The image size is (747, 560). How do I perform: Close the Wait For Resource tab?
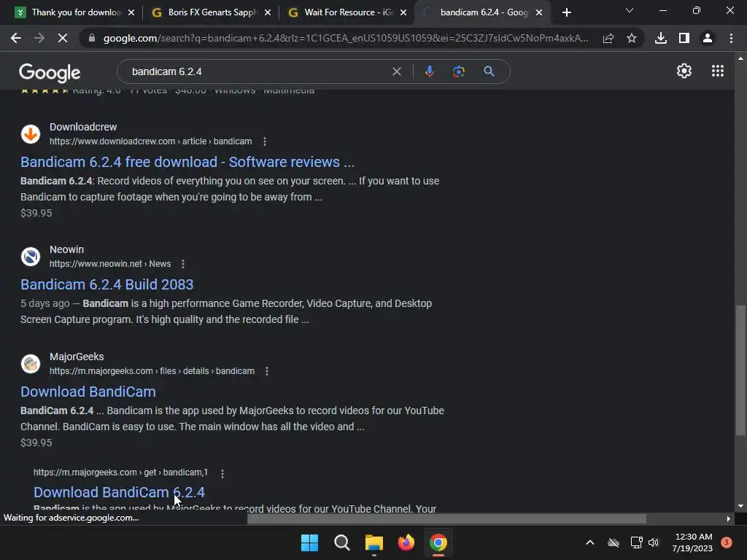(403, 13)
